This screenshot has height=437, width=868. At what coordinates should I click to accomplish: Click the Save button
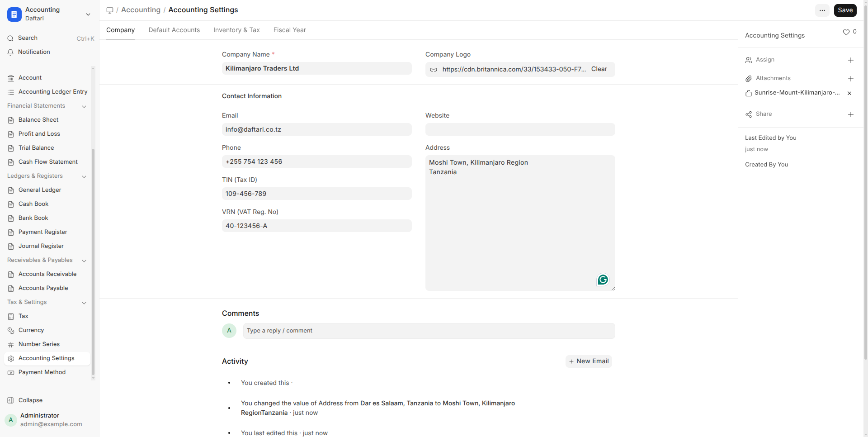click(x=845, y=10)
